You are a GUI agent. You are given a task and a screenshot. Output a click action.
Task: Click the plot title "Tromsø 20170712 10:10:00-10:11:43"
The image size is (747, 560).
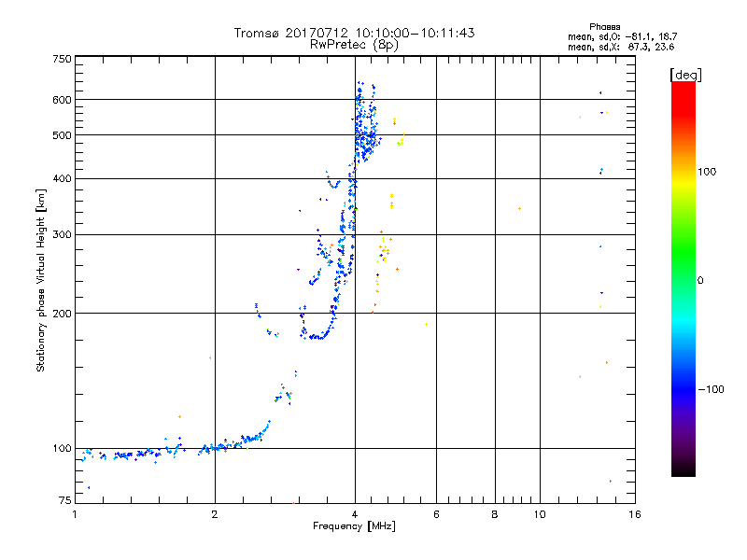pyautogui.click(x=354, y=33)
